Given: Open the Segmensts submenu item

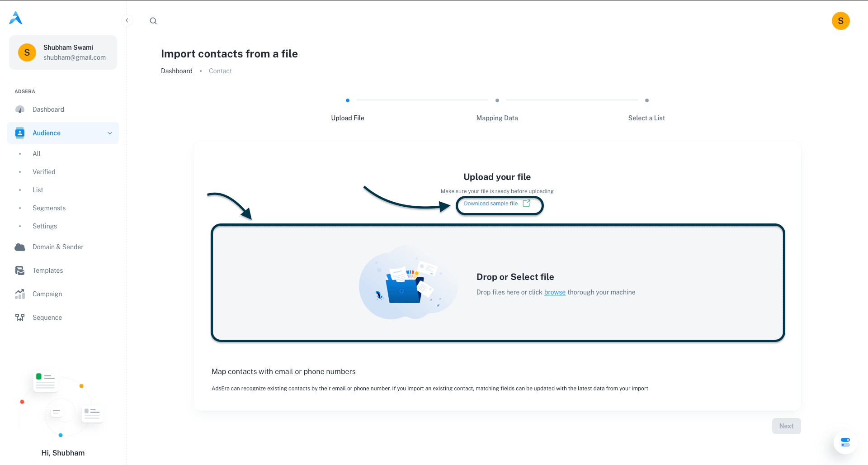Looking at the screenshot, I should click(x=49, y=208).
